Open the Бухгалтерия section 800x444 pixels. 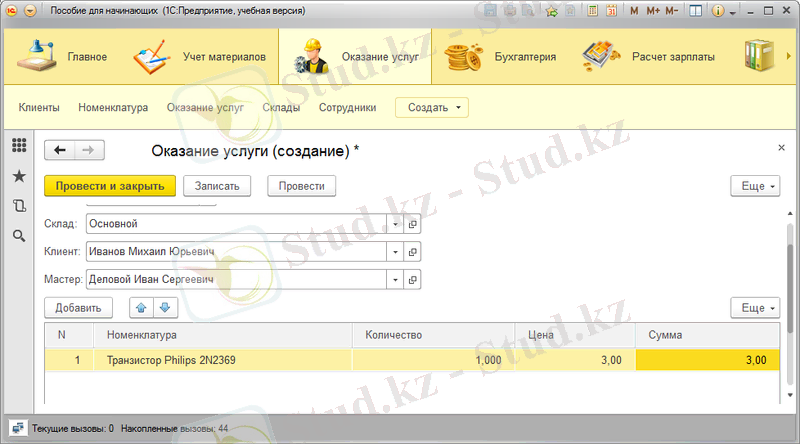tap(500, 56)
